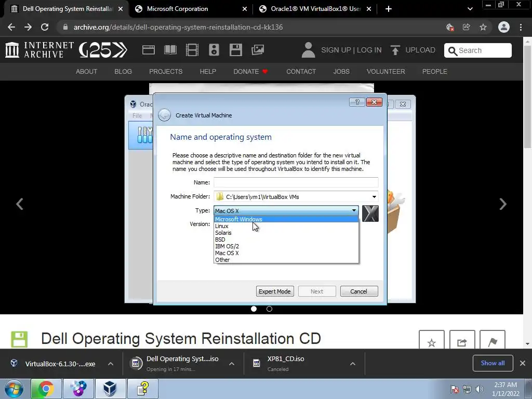The height and width of the screenshot is (399, 532).
Task: Open VirtualBox taskbar icon
Action: (x=110, y=389)
